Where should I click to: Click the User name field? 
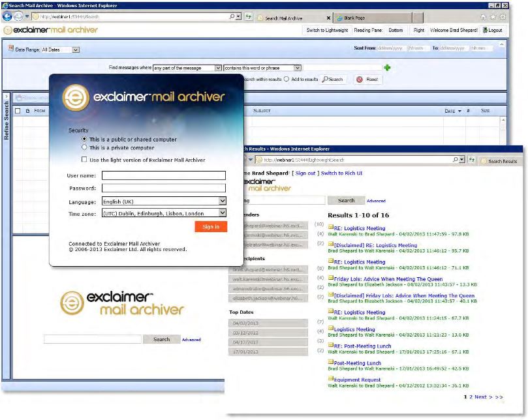coord(164,175)
